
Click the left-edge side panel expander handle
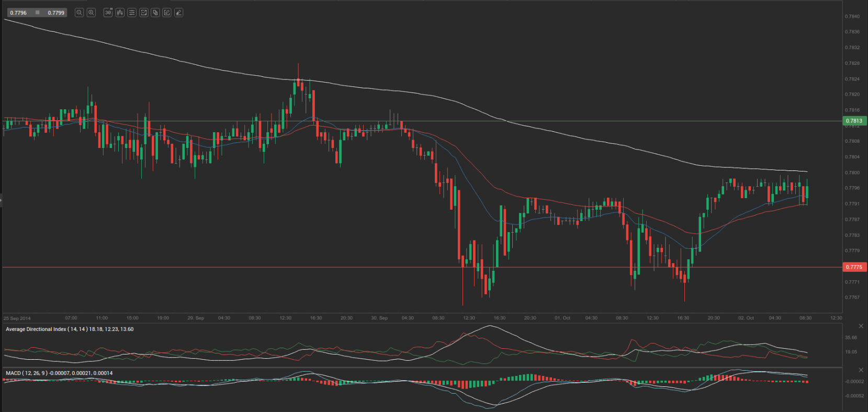coord(1,200)
